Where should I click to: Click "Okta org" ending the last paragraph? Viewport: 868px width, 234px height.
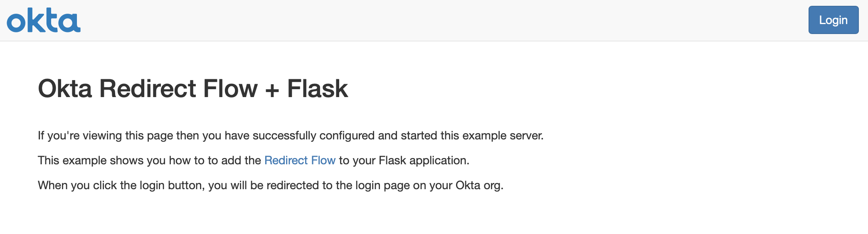point(479,185)
